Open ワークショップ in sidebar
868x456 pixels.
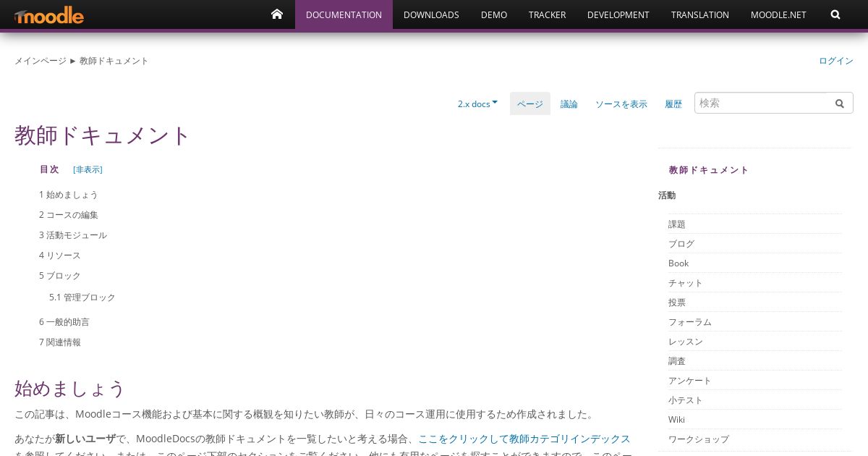click(x=699, y=439)
